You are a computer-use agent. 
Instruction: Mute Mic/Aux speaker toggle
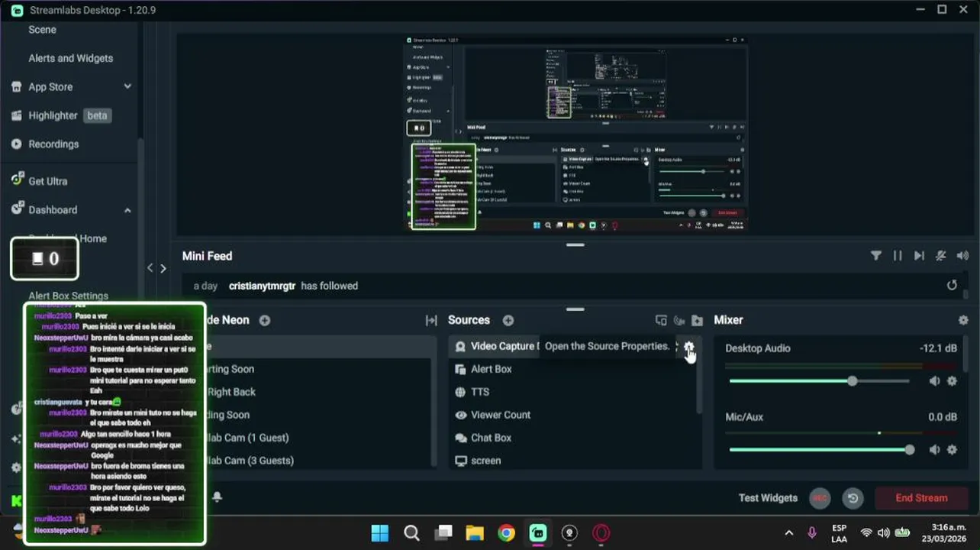[x=934, y=450]
